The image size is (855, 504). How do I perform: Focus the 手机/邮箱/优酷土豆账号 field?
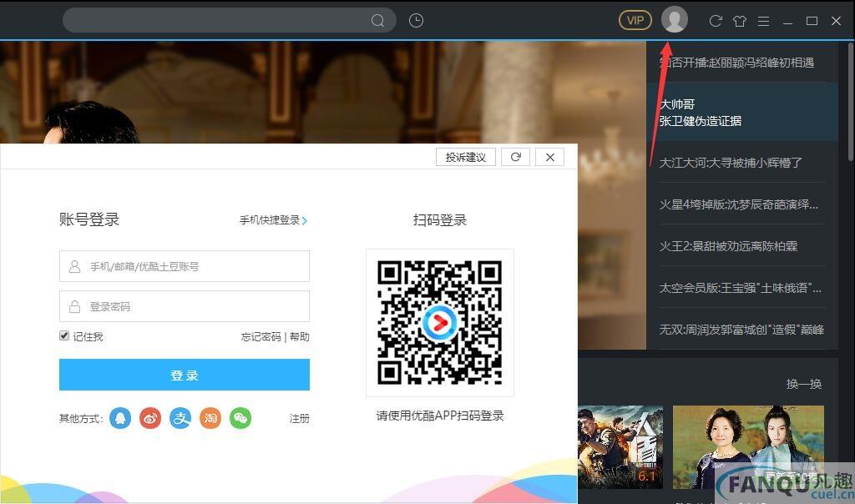pos(185,266)
